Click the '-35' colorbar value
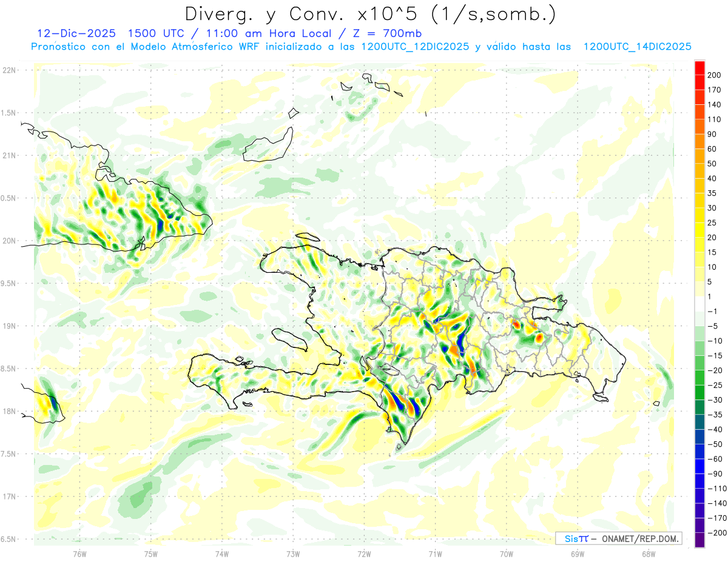Image resolution: width=728 pixels, height=562 pixels. (x=715, y=415)
